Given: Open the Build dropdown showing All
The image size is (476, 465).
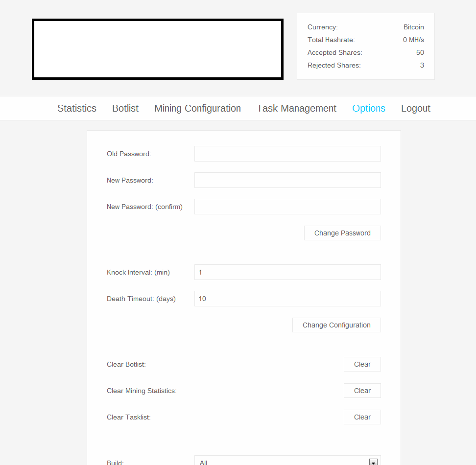Looking at the screenshot, I should pyautogui.click(x=287, y=461).
